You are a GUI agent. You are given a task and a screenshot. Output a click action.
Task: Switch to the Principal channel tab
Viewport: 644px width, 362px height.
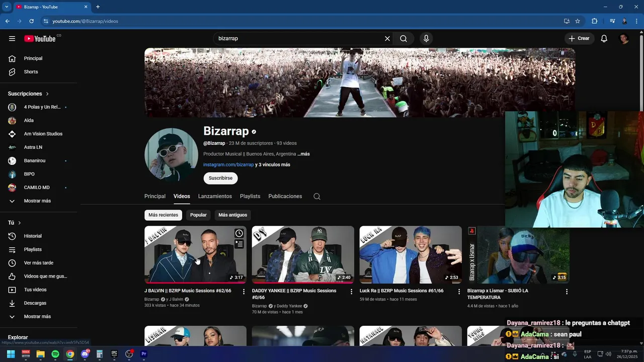coord(155,197)
